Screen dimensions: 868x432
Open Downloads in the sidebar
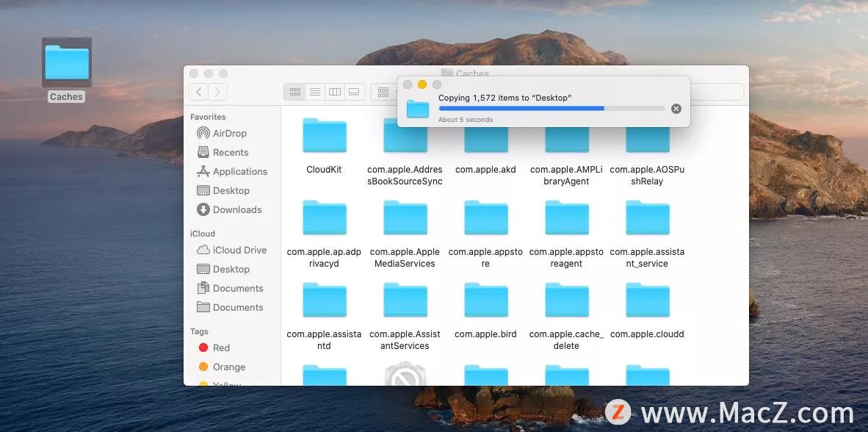point(229,210)
